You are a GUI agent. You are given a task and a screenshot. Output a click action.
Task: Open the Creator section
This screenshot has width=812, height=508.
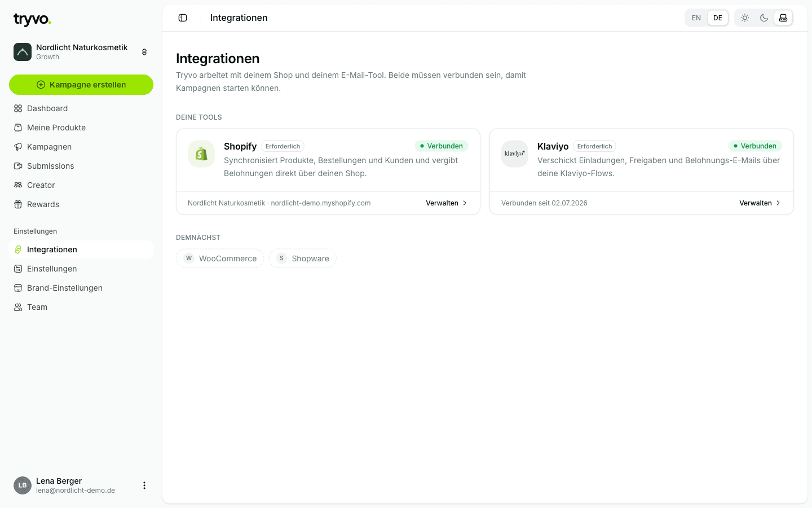(81, 185)
